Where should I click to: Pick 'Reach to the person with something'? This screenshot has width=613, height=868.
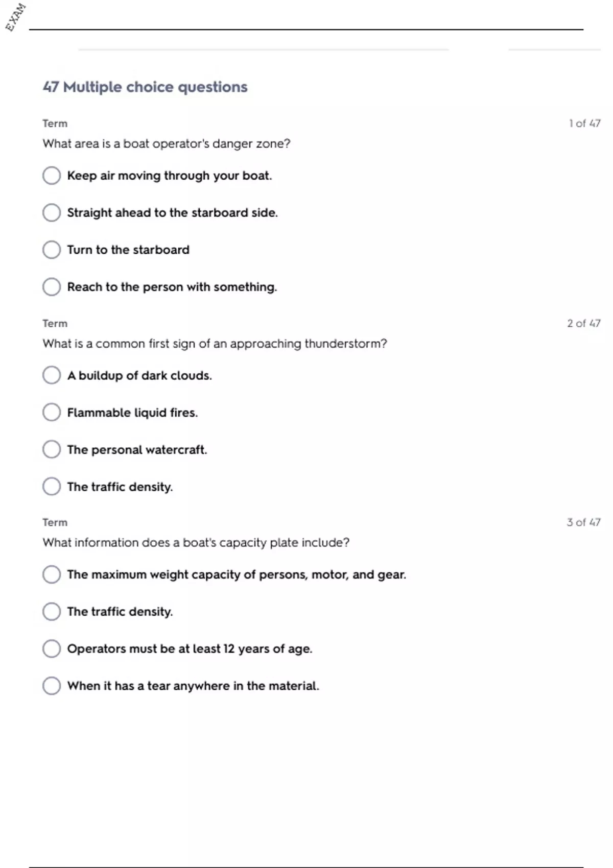click(x=52, y=287)
